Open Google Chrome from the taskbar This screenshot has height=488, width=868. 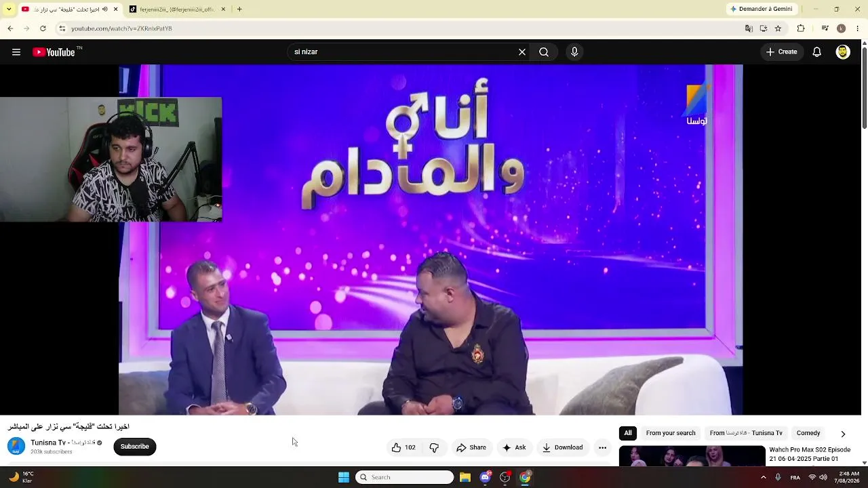(525, 477)
